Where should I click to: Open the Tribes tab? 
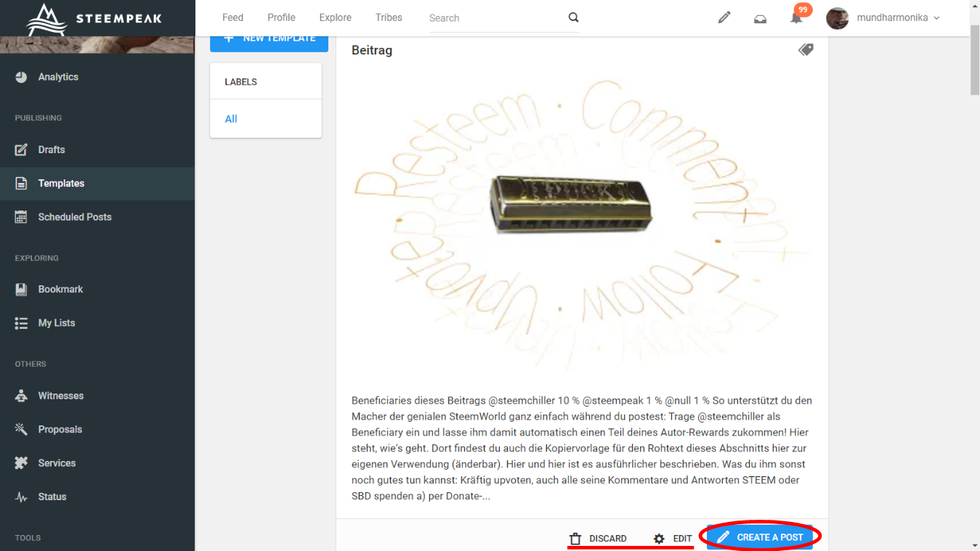(389, 17)
